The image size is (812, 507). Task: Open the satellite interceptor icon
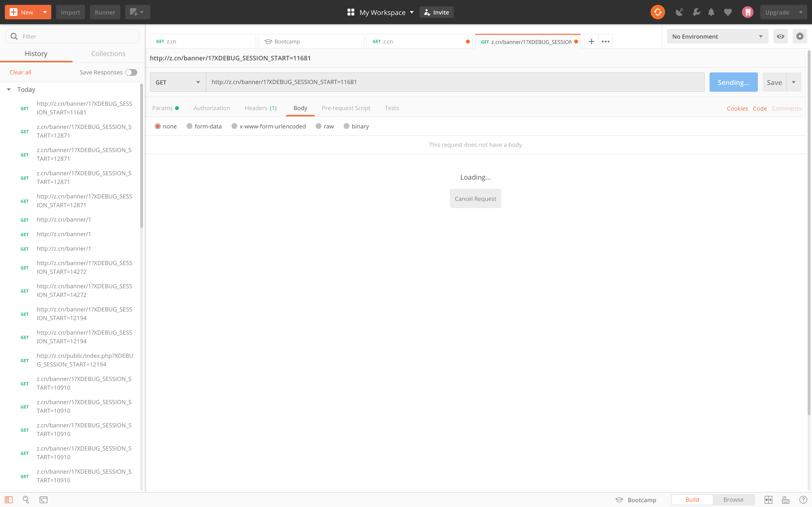[x=679, y=12]
